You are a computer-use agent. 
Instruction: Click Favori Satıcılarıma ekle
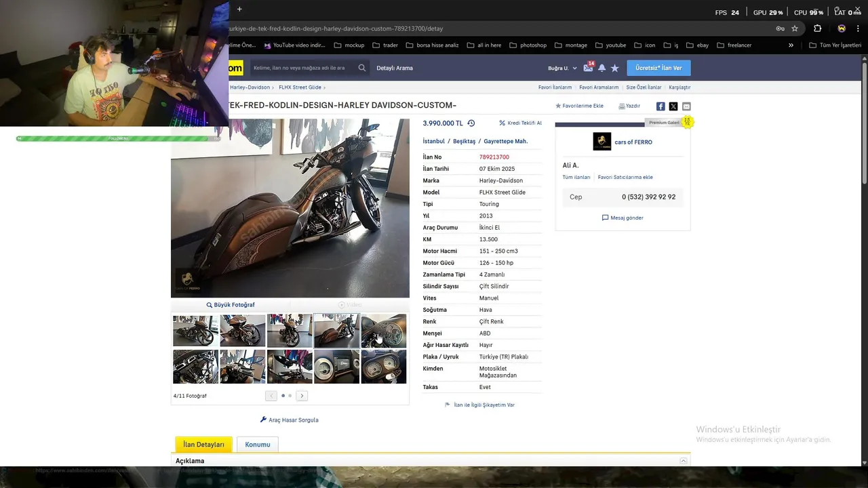point(625,177)
